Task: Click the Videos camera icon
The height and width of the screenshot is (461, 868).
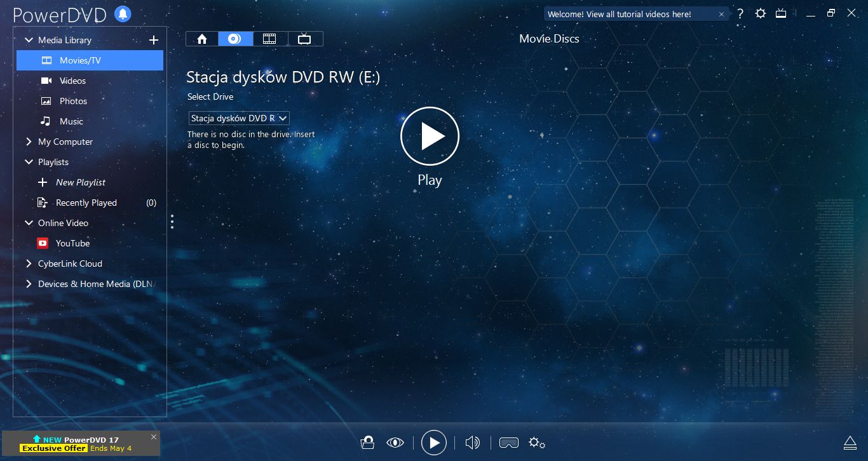Action: [46, 81]
